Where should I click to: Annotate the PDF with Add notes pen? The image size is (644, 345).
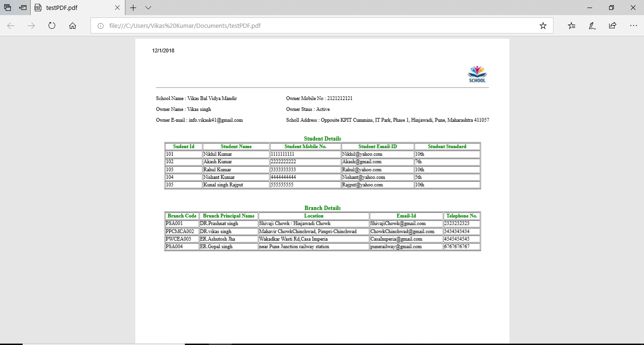592,25
